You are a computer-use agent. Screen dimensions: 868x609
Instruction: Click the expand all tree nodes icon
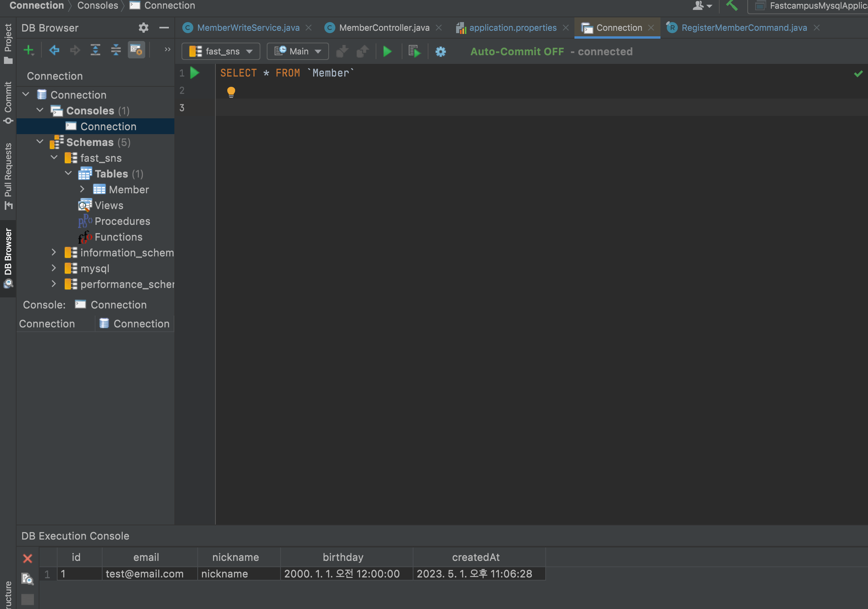tap(95, 50)
